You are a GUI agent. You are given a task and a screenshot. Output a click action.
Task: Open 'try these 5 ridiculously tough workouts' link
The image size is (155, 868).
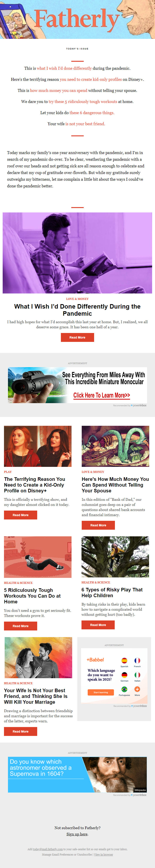coord(83,102)
